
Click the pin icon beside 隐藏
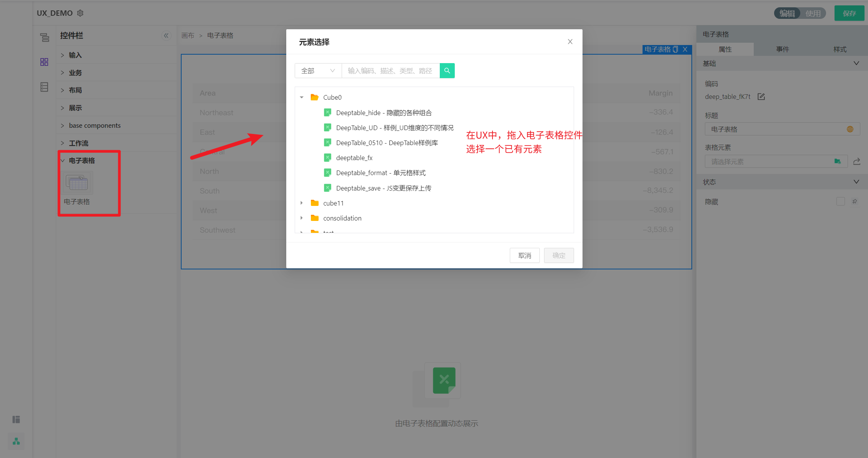(x=855, y=201)
